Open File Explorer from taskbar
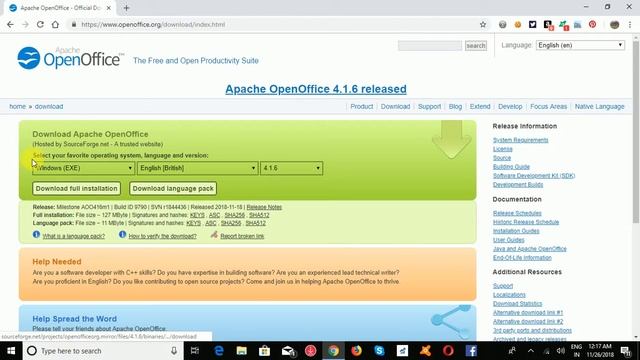The width and height of the screenshot is (640, 360). click(242, 351)
